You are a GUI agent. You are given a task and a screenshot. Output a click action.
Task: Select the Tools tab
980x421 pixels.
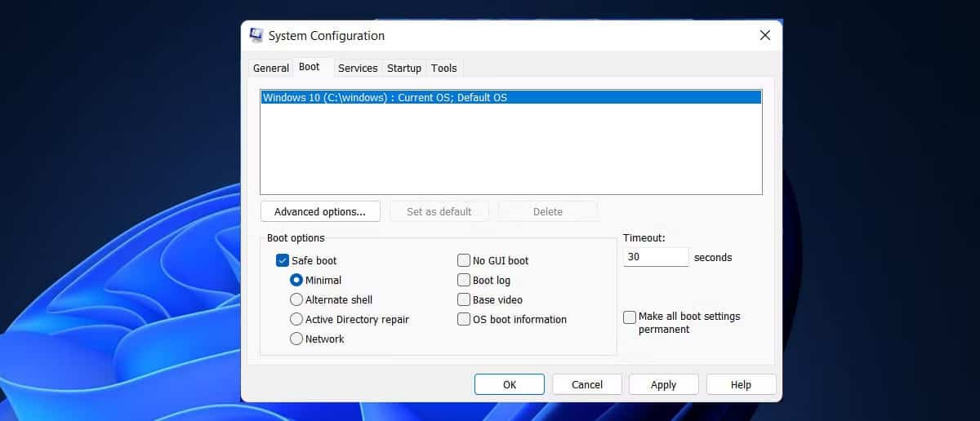[444, 69]
